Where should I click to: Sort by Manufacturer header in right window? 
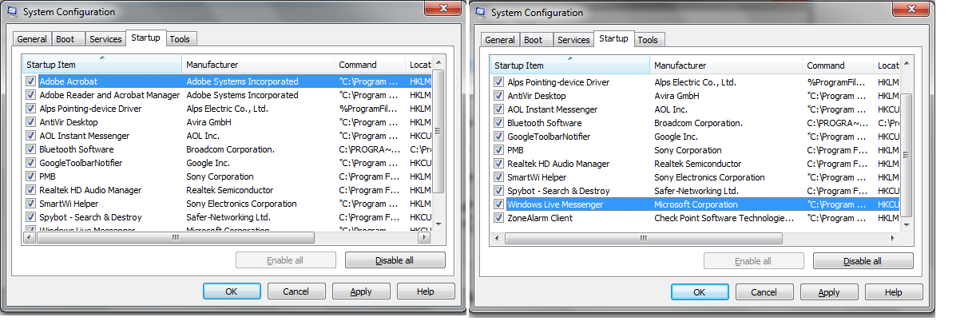point(727,65)
